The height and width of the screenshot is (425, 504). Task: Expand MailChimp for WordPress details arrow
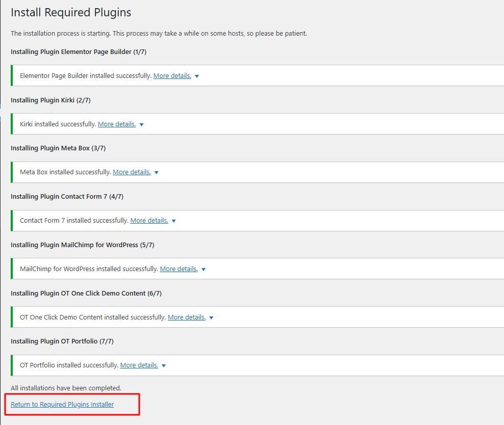203,270
